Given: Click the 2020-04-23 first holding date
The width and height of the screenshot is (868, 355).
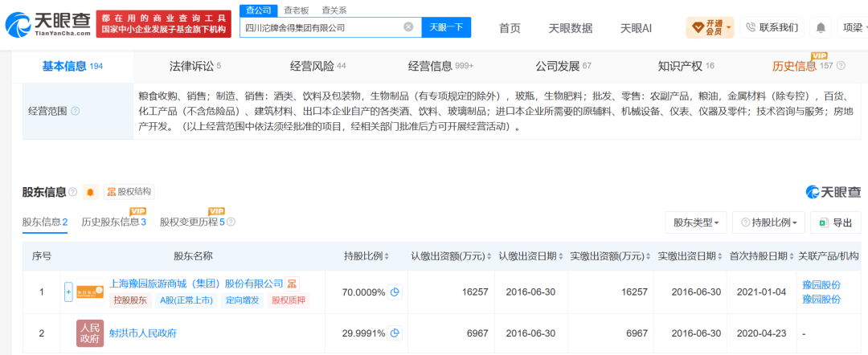Looking at the screenshot, I should [x=761, y=333].
